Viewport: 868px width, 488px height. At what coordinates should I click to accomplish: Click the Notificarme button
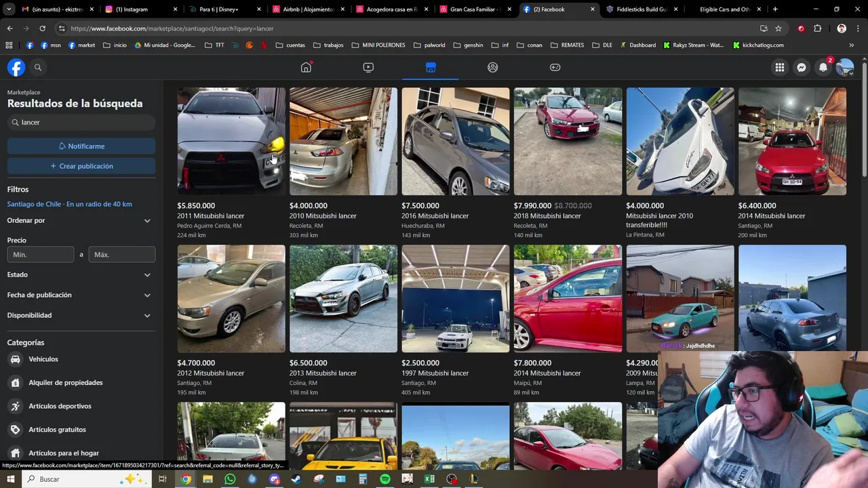[81, 146]
